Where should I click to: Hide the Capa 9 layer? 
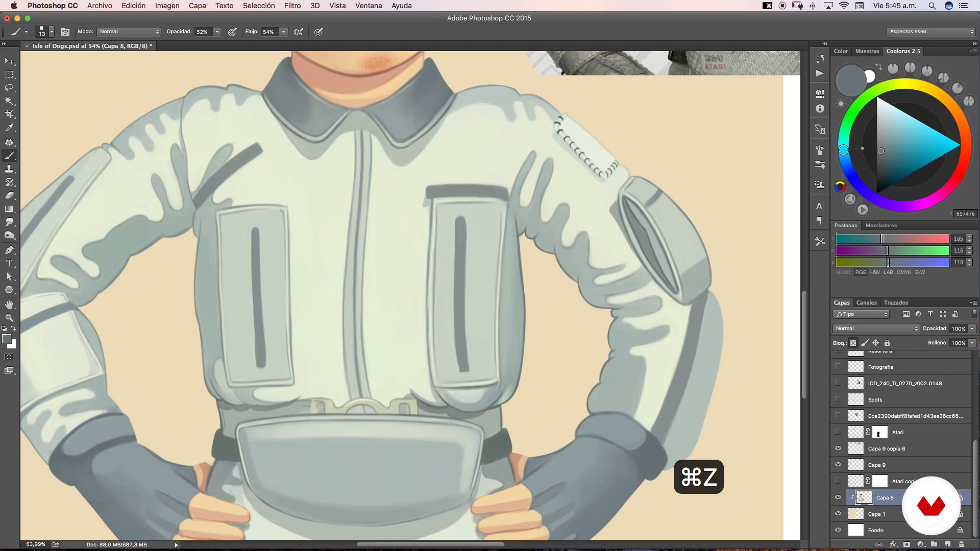pyautogui.click(x=838, y=465)
